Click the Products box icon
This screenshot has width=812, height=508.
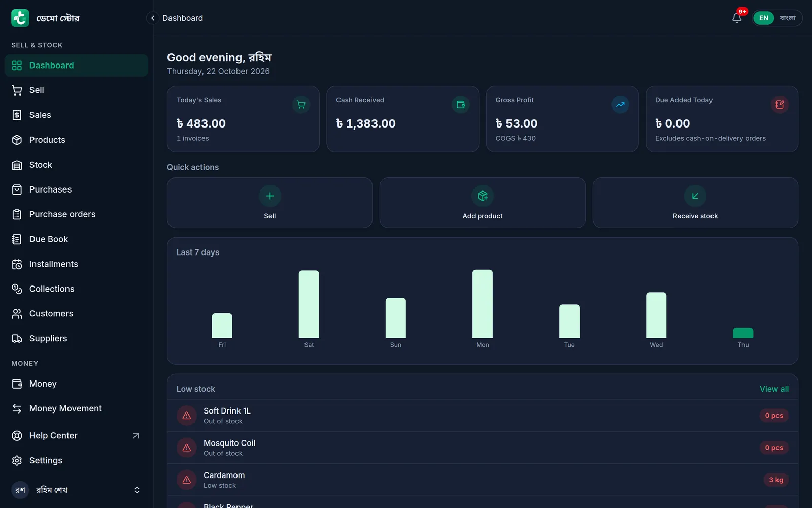coord(17,140)
